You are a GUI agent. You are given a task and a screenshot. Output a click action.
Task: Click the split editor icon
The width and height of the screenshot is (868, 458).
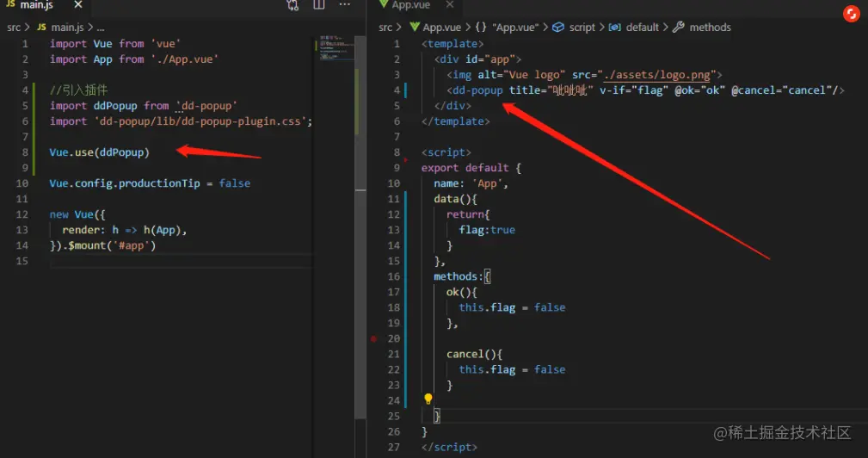[x=319, y=4]
